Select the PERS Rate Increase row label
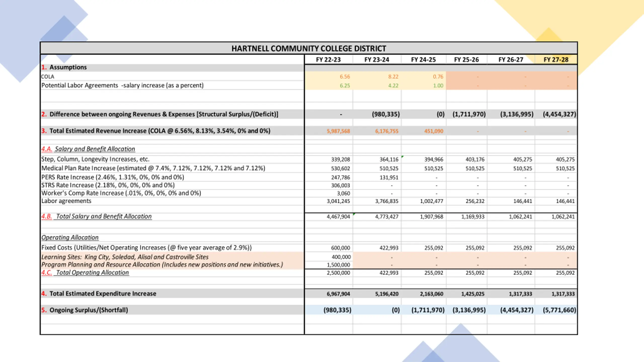This screenshot has height=362, width=644. pyautogui.click(x=113, y=177)
